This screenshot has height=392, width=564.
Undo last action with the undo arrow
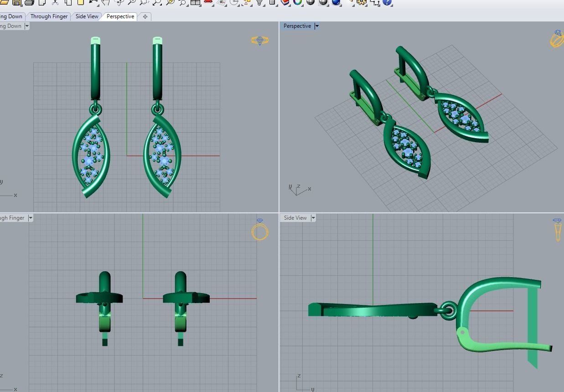(93, 2)
